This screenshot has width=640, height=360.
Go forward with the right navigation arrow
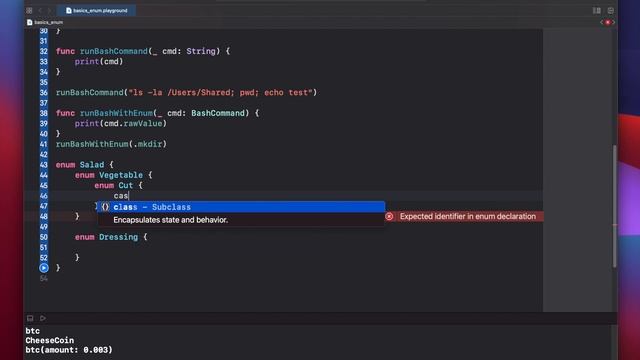coord(49,11)
